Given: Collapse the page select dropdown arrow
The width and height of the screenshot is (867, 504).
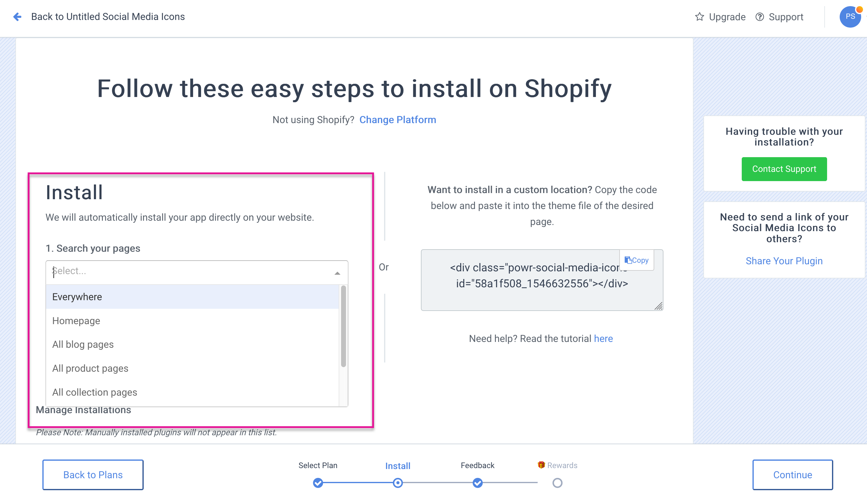Looking at the screenshot, I should (337, 273).
